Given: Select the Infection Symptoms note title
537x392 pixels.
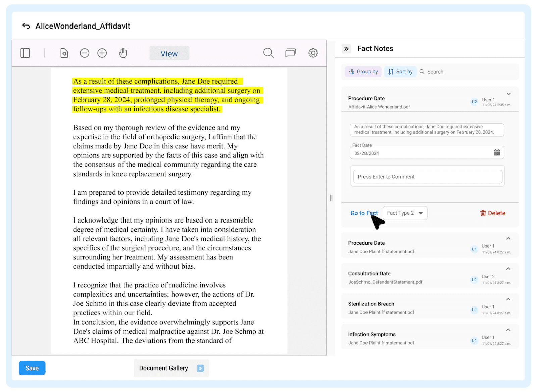Looking at the screenshot, I should click(372, 335).
